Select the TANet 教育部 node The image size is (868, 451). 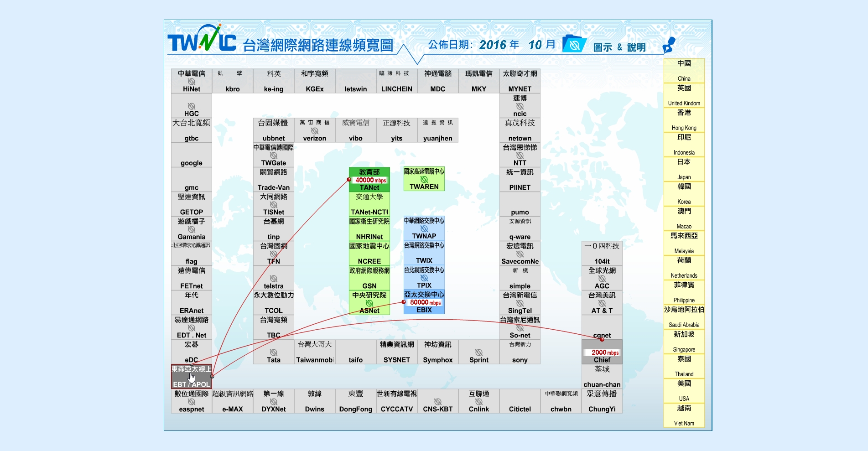click(369, 180)
